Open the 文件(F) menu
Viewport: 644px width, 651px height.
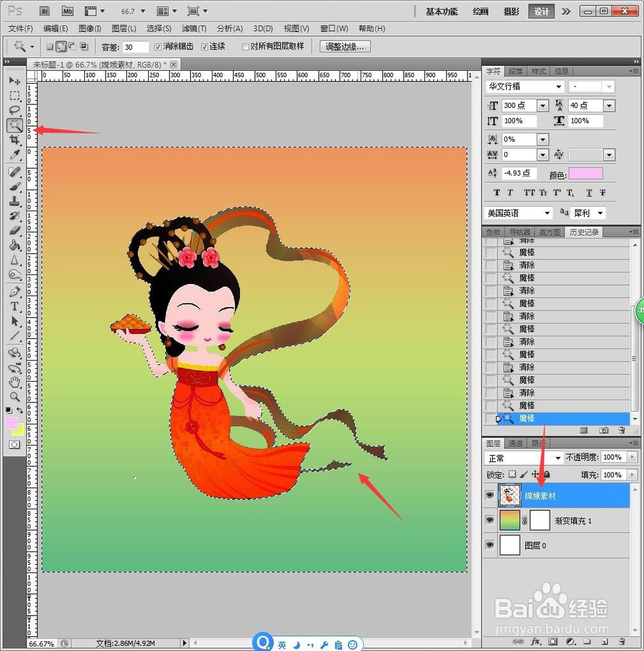click(x=21, y=28)
